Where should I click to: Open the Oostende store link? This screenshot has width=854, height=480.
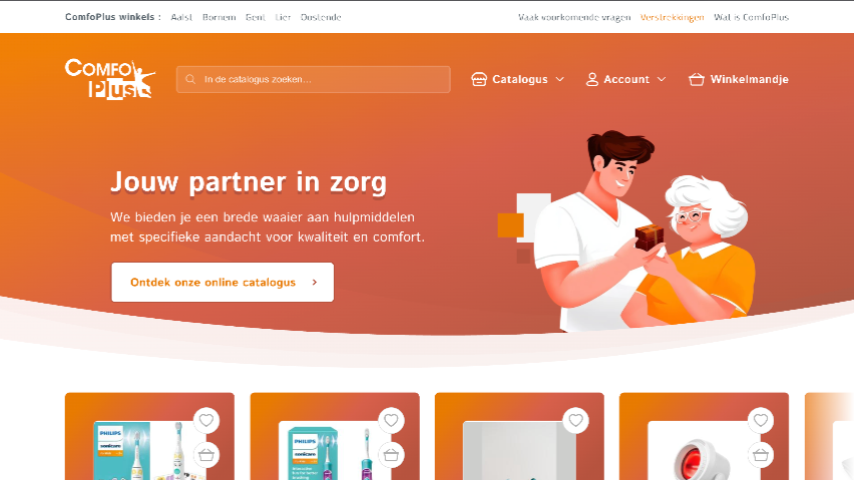point(321,17)
